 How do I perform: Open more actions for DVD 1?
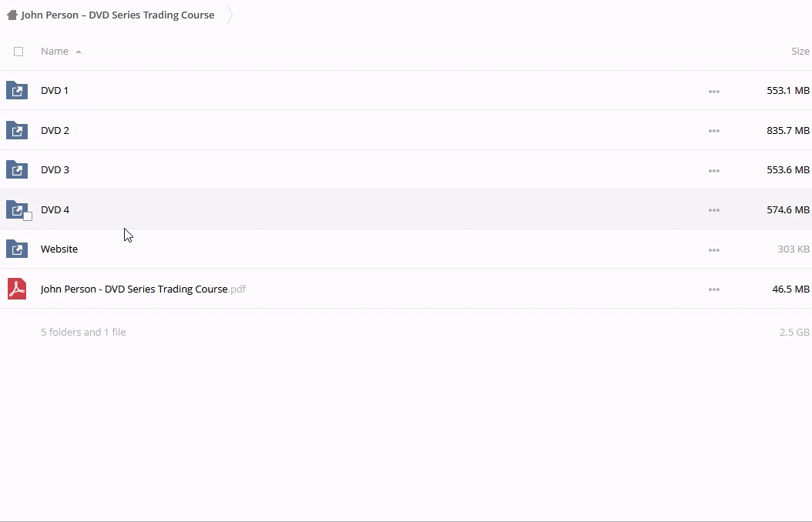[713, 92]
